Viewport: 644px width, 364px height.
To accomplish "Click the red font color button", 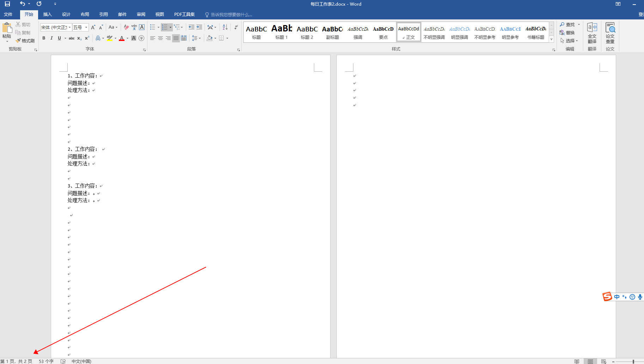I will pos(122,38).
